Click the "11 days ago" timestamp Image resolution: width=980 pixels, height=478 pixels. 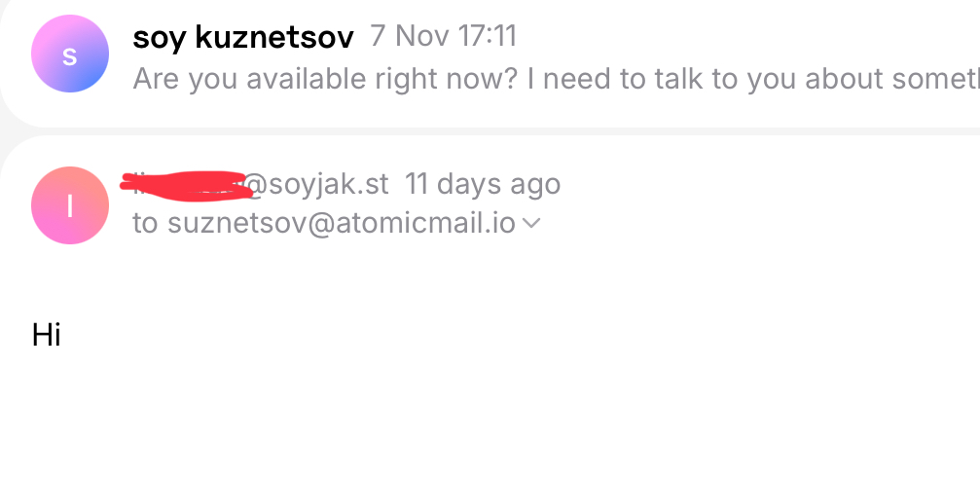[483, 183]
